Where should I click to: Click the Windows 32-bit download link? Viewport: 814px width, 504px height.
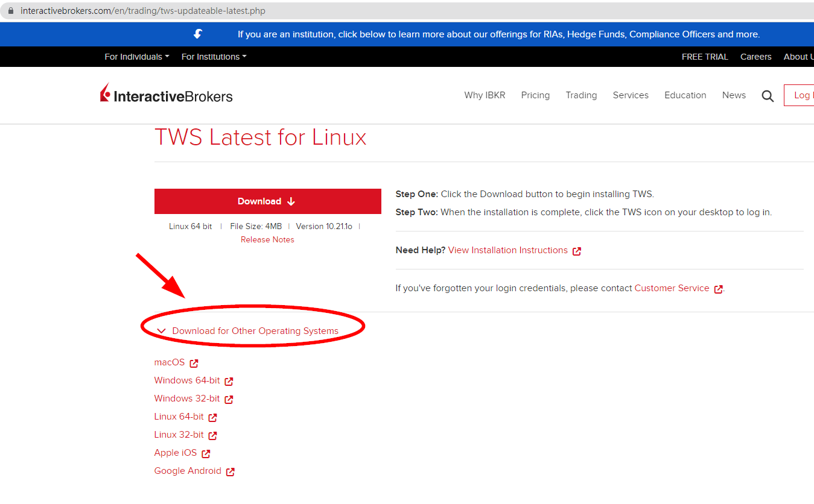tap(187, 398)
